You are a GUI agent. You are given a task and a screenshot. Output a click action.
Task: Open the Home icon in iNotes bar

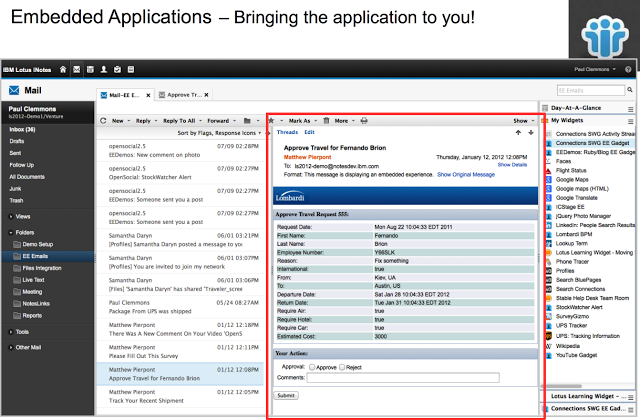click(63, 70)
